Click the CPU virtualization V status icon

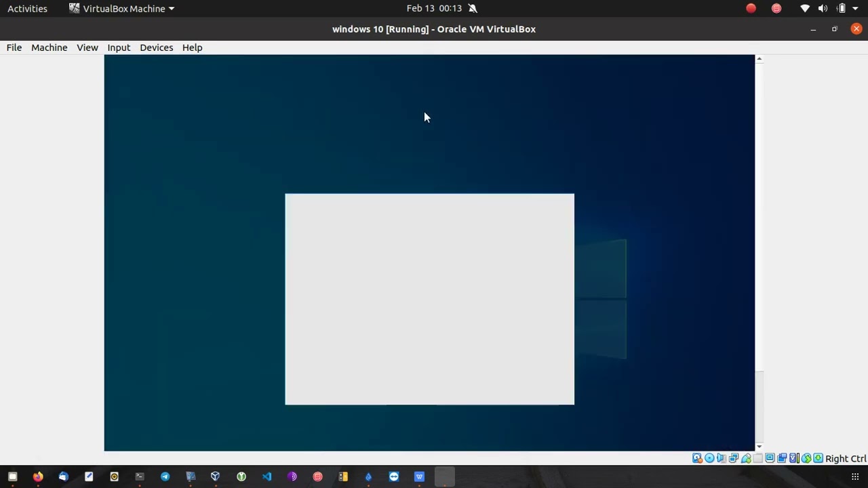click(794, 458)
